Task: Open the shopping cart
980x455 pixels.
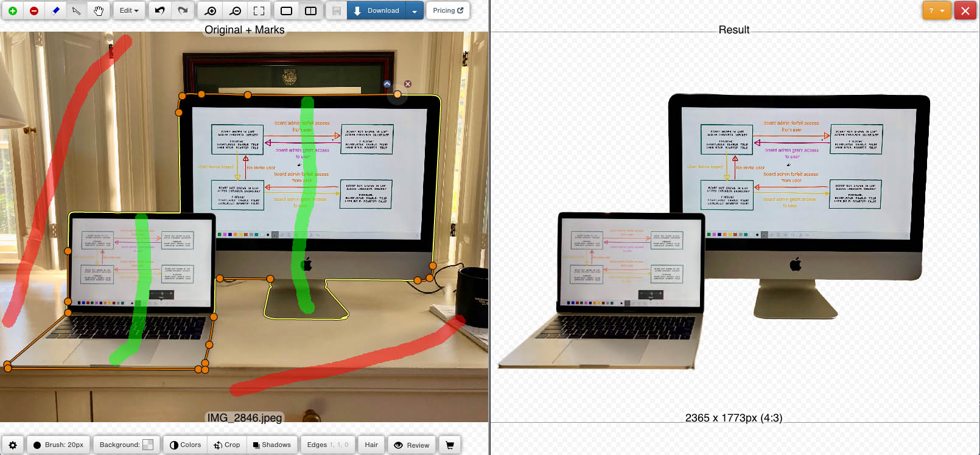Action: pos(450,445)
